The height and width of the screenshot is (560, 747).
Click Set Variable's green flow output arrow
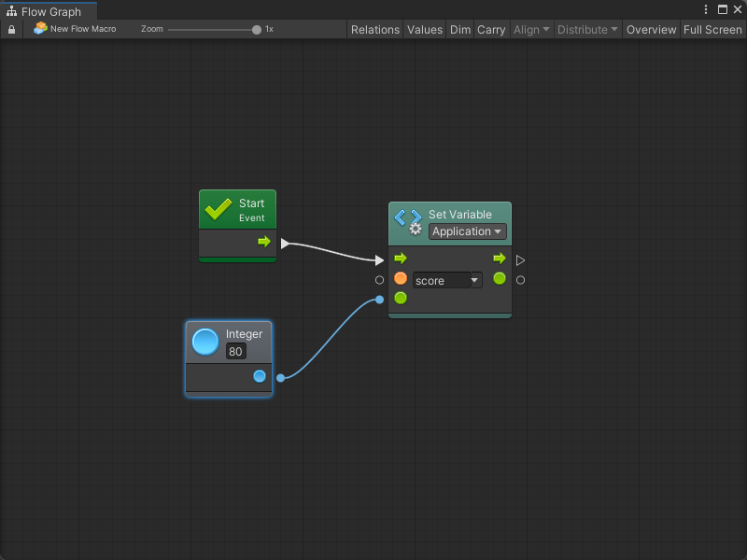(x=500, y=259)
